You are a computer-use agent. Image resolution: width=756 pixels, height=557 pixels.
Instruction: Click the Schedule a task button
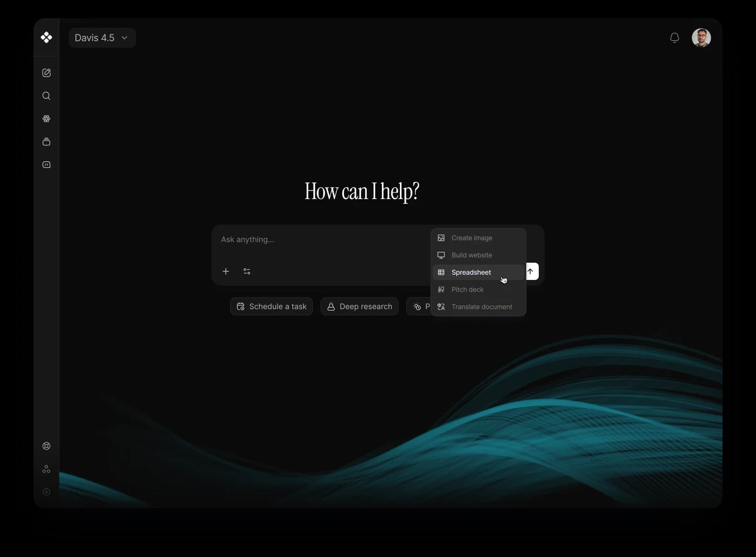[271, 306]
